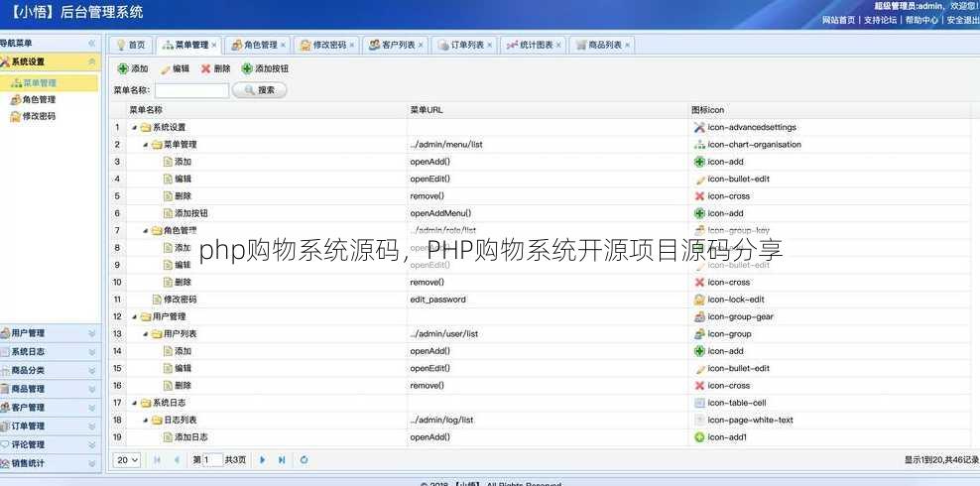Click the 添加按钮 toolbar button
Image resolution: width=980 pixels, height=486 pixels.
point(266,68)
